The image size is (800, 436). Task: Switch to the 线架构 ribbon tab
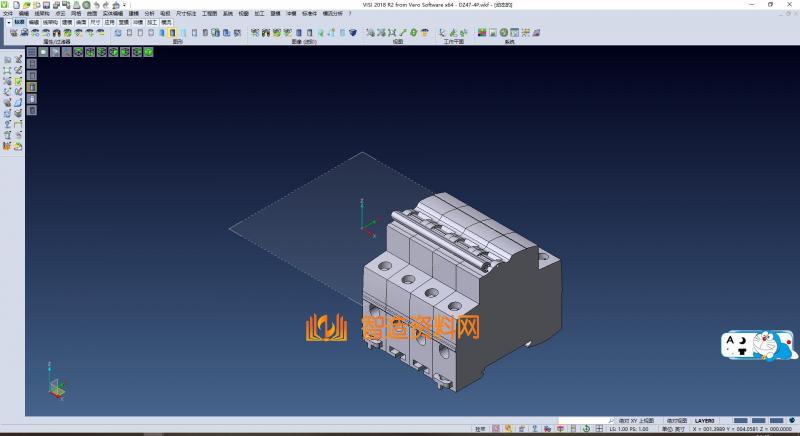coord(50,21)
